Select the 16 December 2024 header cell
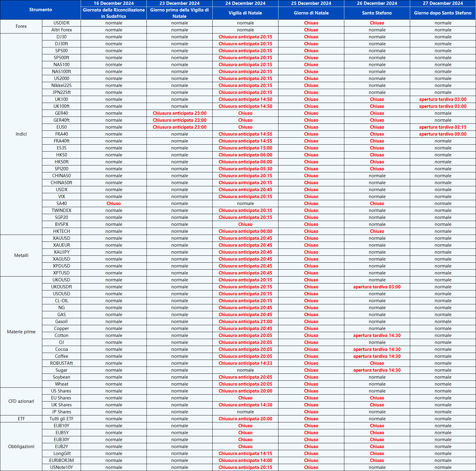 tap(114, 3)
